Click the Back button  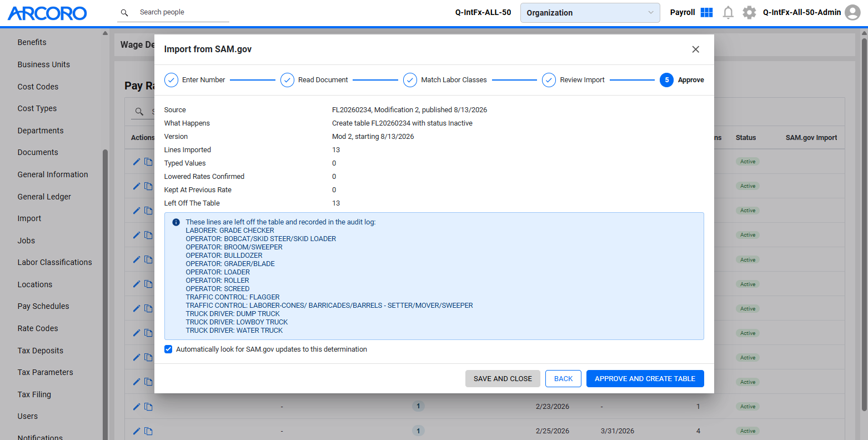[x=563, y=379]
